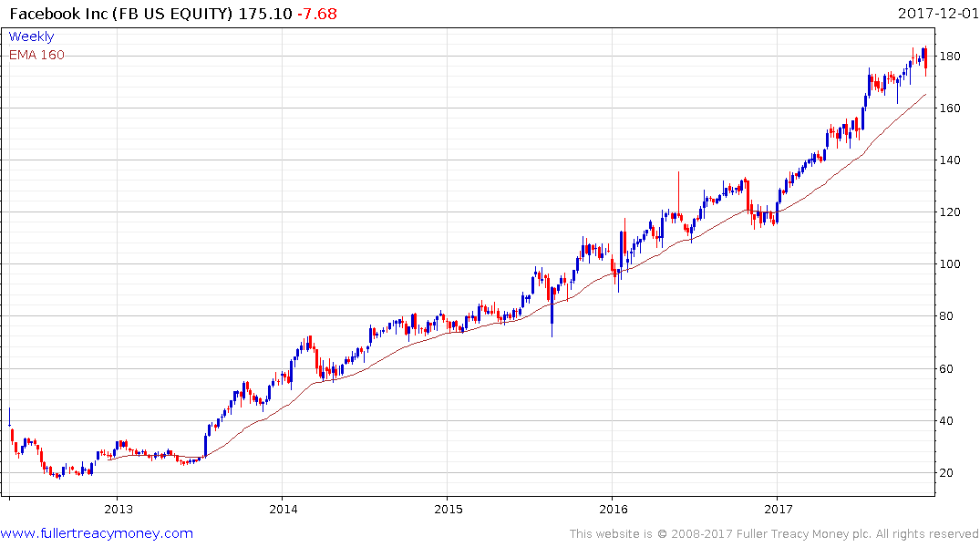Viewport: 980px width, 547px height.
Task: Click the 80 price axis label
Action: pyautogui.click(x=947, y=316)
